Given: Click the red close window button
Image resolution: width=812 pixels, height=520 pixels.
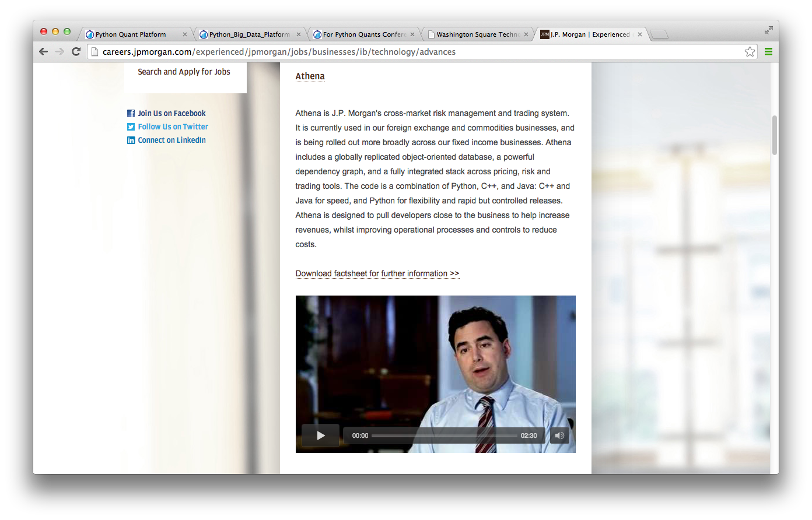Looking at the screenshot, I should pos(44,31).
